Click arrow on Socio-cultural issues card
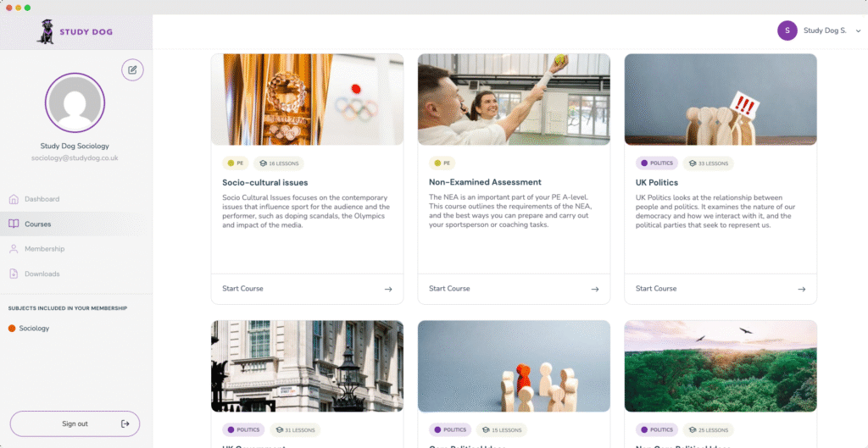This screenshot has height=448, width=868. 388,289
